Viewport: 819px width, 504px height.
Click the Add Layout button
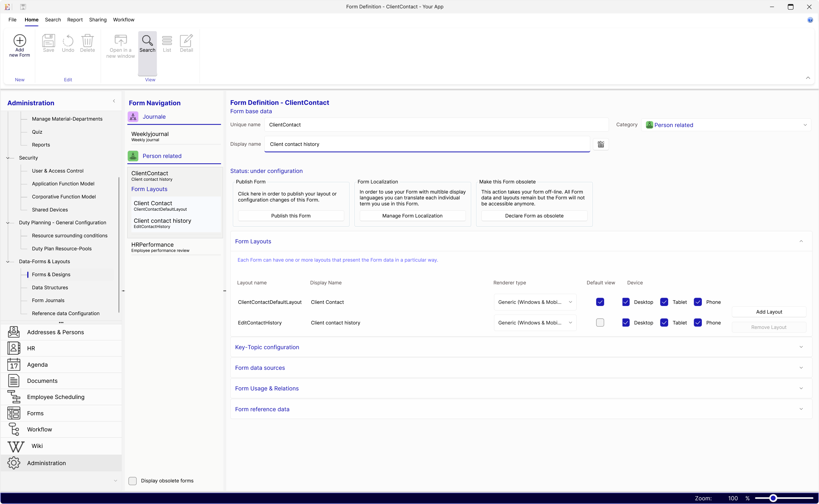tap(769, 312)
